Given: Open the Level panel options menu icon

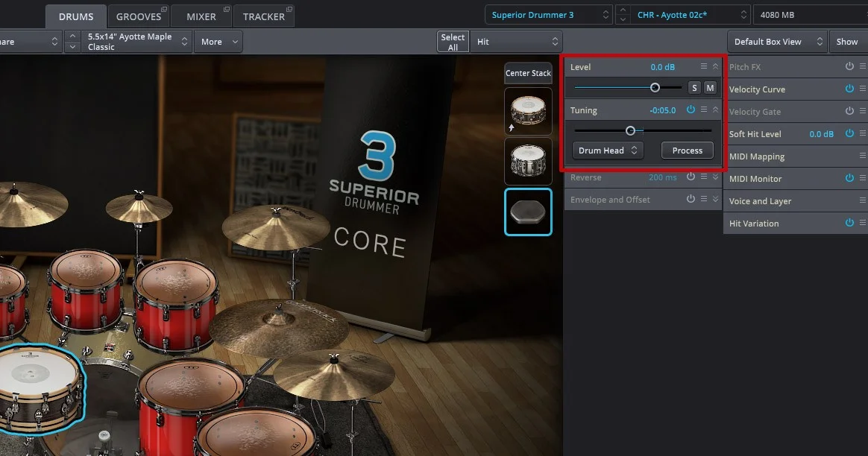Looking at the screenshot, I should pyautogui.click(x=704, y=66).
